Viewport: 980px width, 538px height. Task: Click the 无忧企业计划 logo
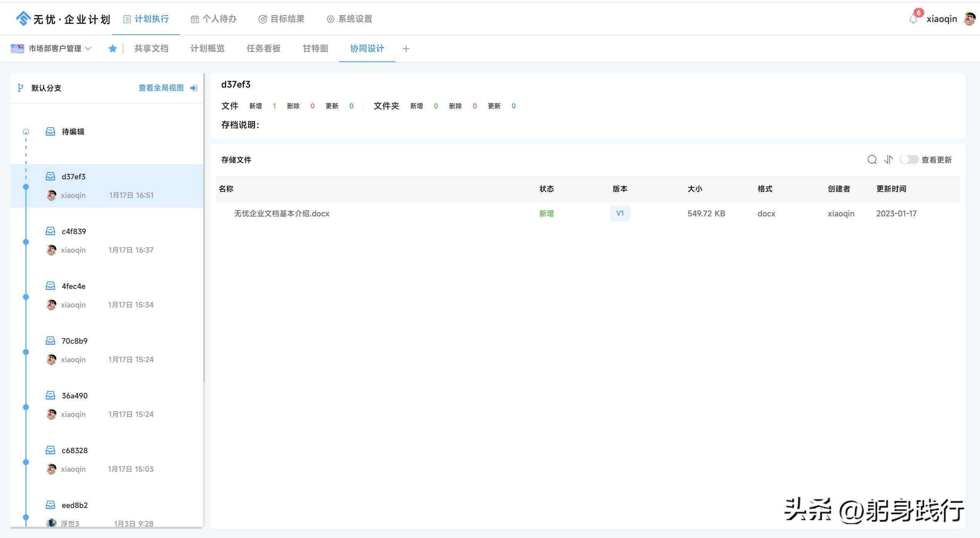click(x=63, y=19)
